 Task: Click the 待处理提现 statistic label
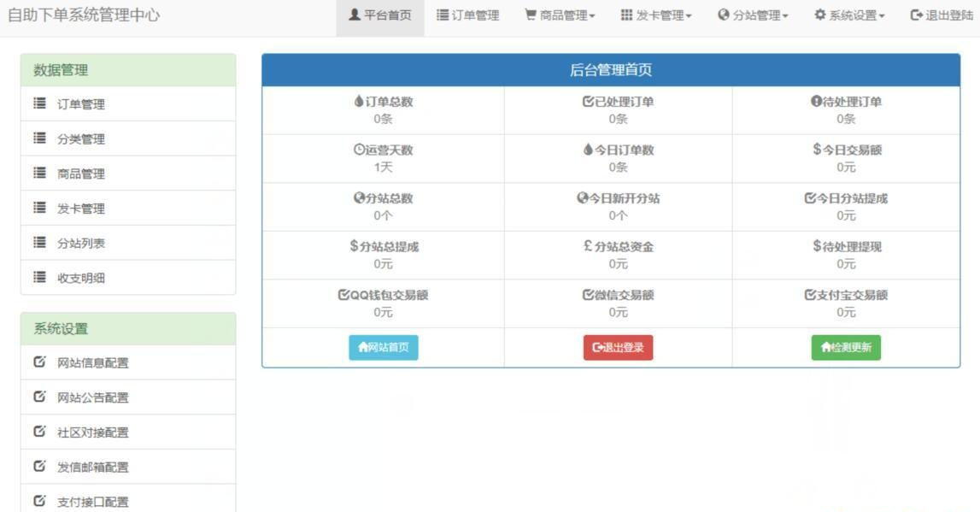click(852, 246)
